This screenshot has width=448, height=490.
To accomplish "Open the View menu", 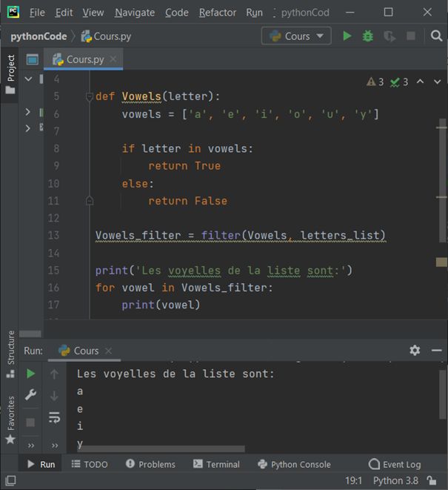I will click(x=93, y=13).
